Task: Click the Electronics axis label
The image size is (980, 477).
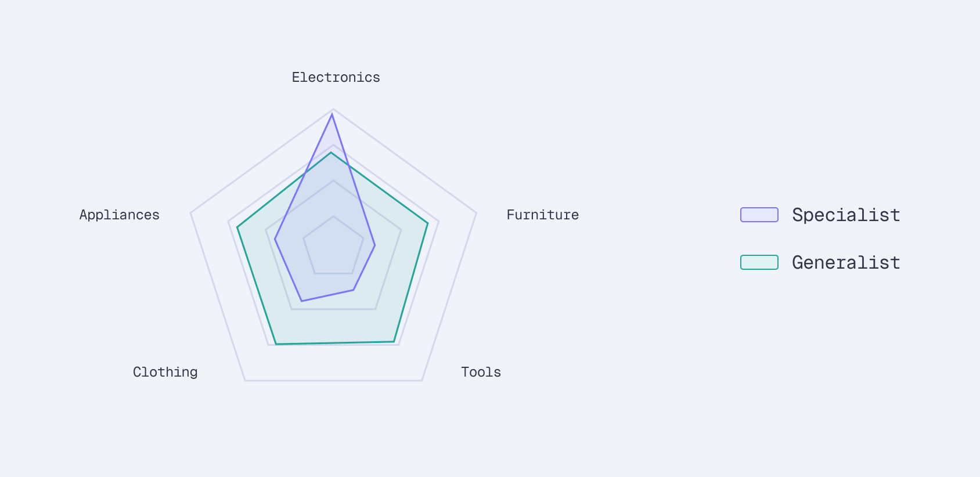Action: [x=336, y=77]
